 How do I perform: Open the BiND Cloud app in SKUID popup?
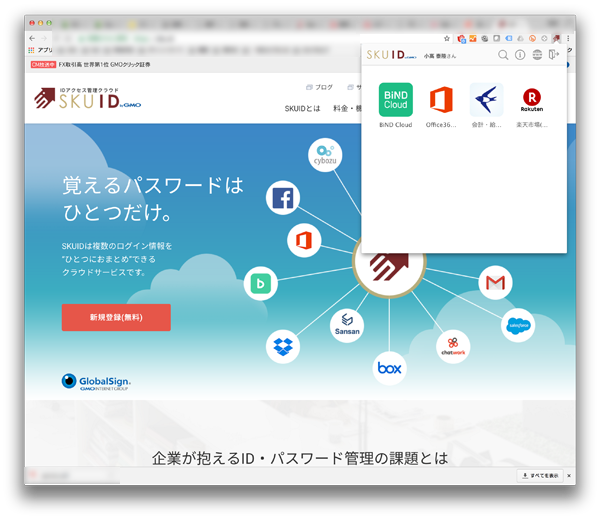396,100
